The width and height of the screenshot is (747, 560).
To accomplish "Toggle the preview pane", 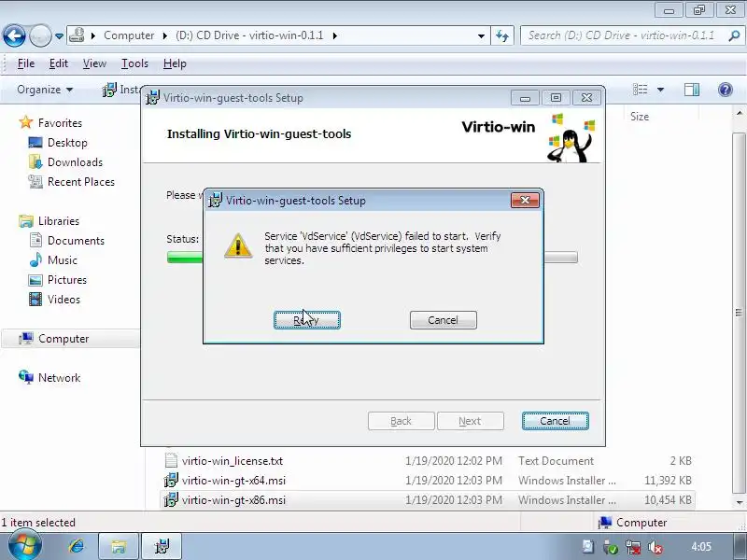I will pos(692,90).
